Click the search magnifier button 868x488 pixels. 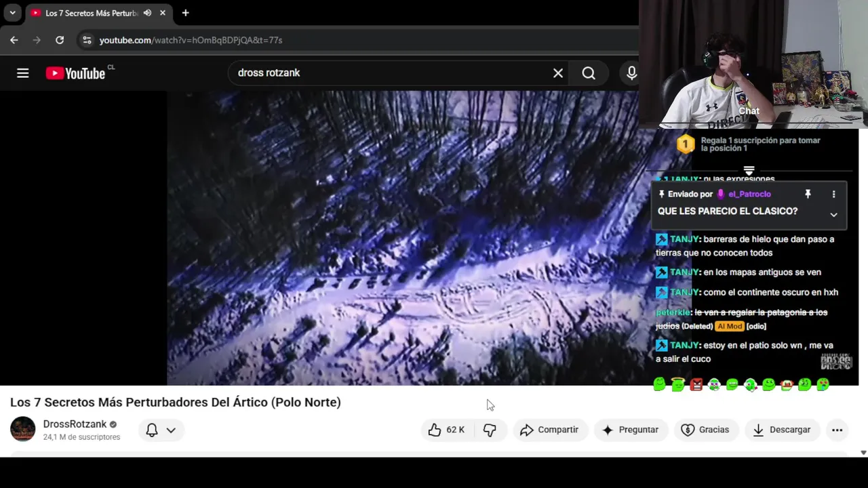pos(589,73)
